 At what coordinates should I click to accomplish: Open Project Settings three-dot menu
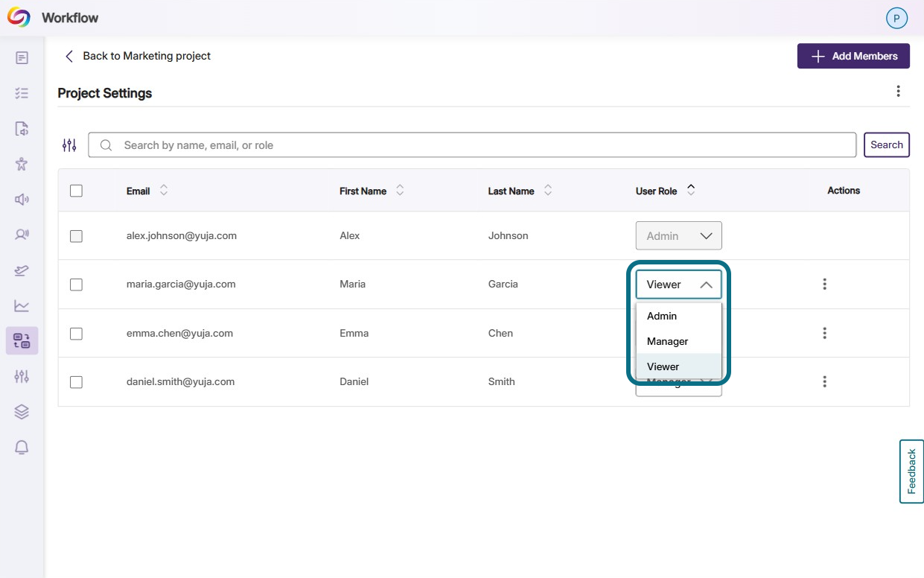[898, 92]
